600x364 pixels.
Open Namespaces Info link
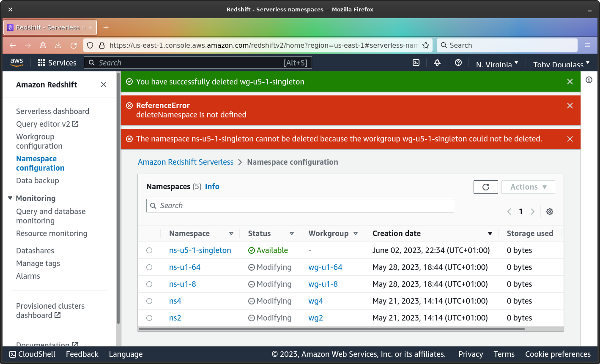[x=212, y=186]
